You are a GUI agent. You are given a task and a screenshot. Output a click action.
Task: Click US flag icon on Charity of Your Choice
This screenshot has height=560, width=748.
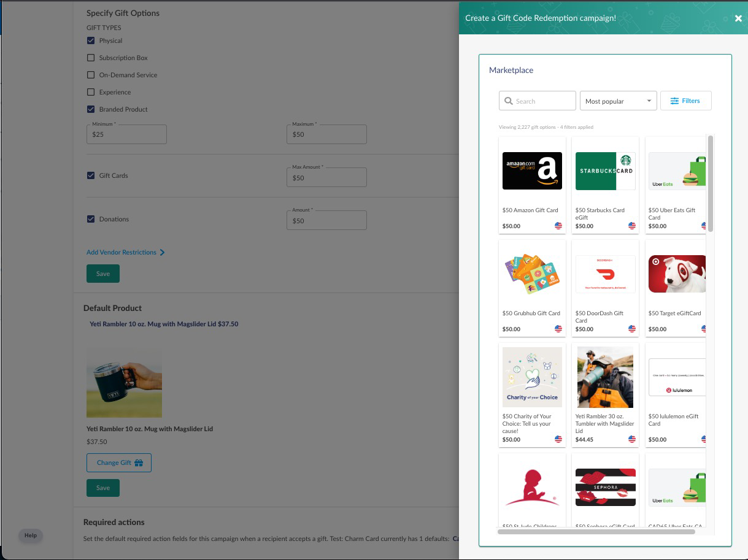558,439
